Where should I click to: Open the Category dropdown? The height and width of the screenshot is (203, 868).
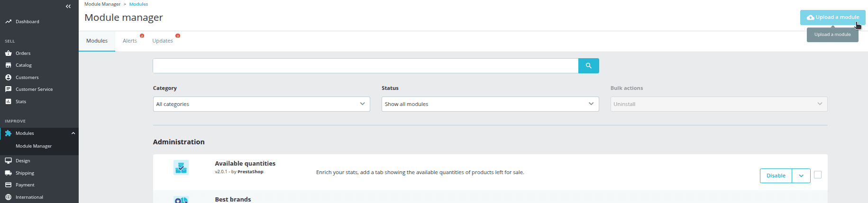click(x=261, y=104)
